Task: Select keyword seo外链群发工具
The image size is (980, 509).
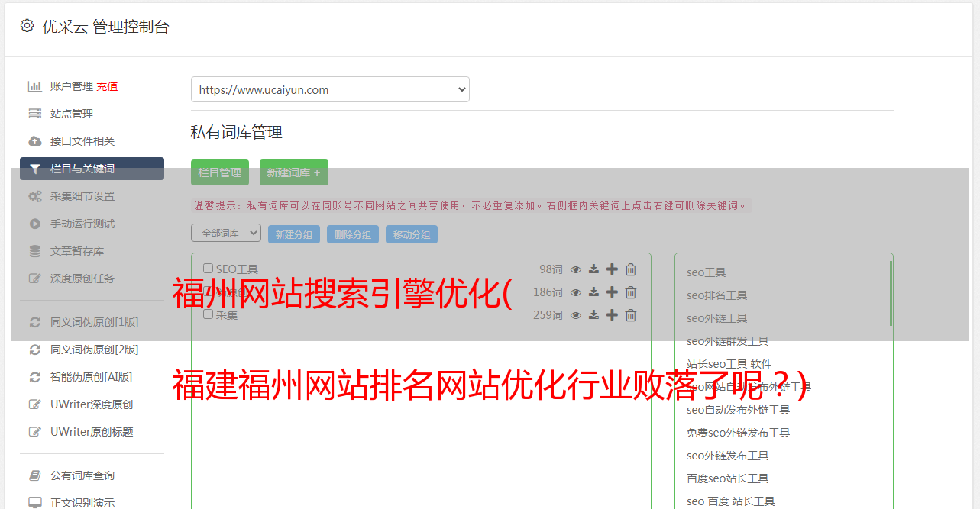Action: coord(727,341)
